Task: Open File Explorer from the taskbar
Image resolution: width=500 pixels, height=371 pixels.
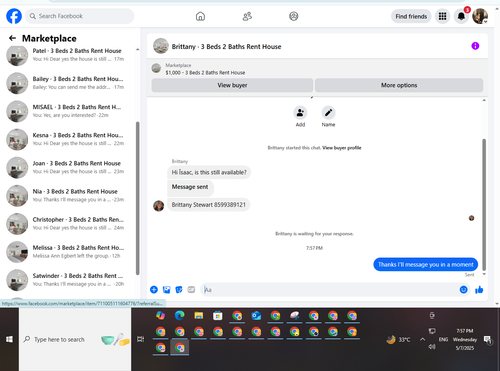Action: [x=199, y=315]
